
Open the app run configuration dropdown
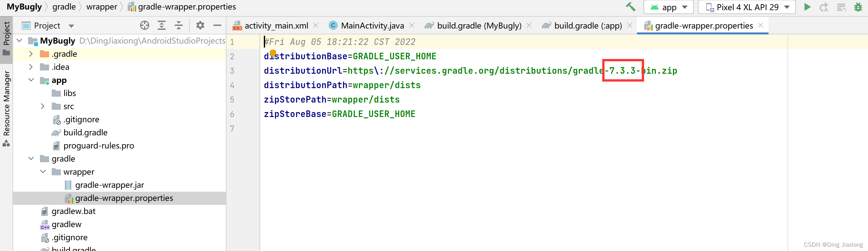pyautogui.click(x=668, y=7)
